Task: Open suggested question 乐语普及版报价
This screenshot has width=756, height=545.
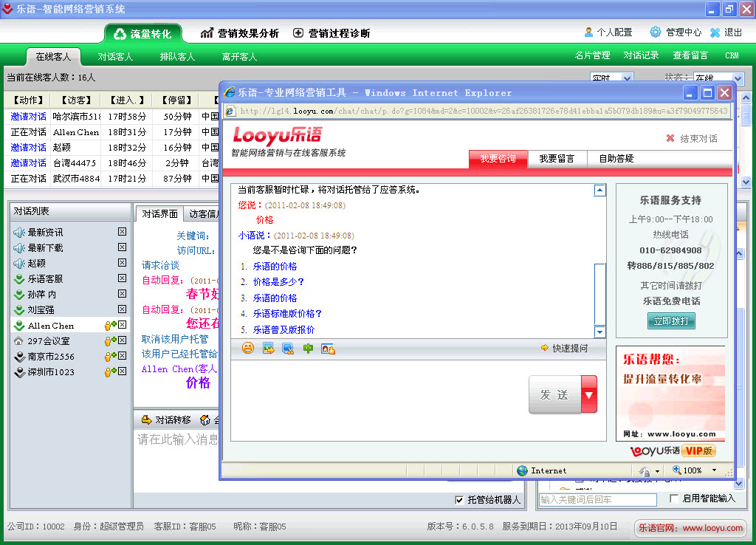Action: pos(283,330)
